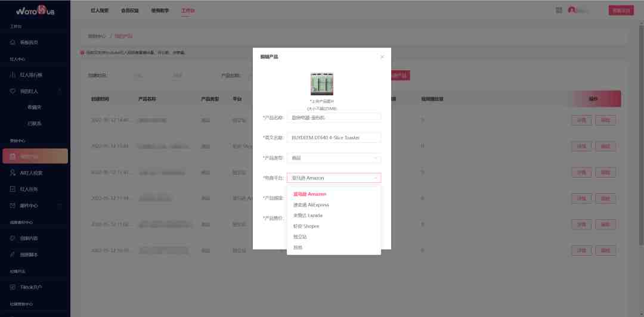
Task: Click 详情 for the 11:14 product row
Action: tap(581, 198)
